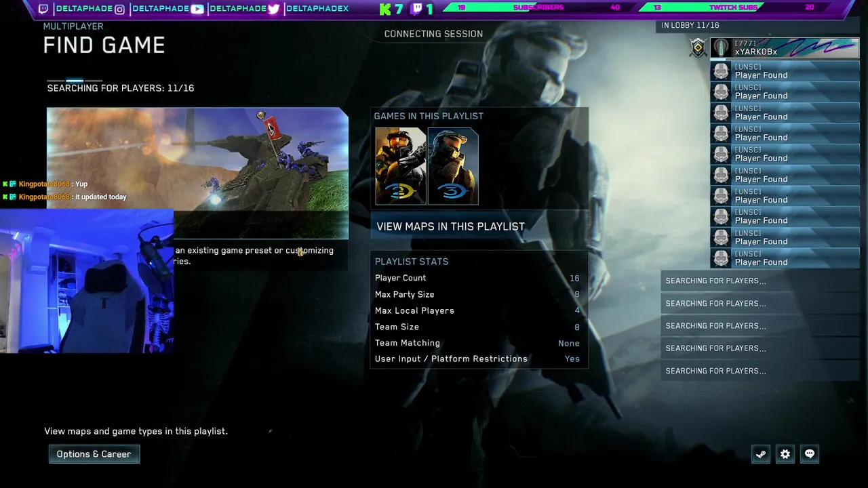The width and height of the screenshot is (868, 488).
Task: Click the Options & Career button
Action: (94, 454)
